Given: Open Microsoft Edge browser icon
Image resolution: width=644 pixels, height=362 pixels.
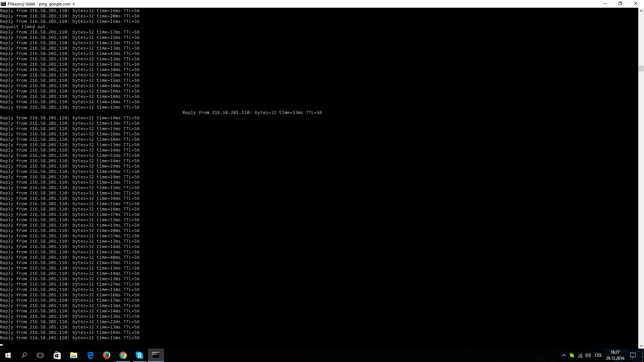Looking at the screenshot, I should pyautogui.click(x=90, y=355).
